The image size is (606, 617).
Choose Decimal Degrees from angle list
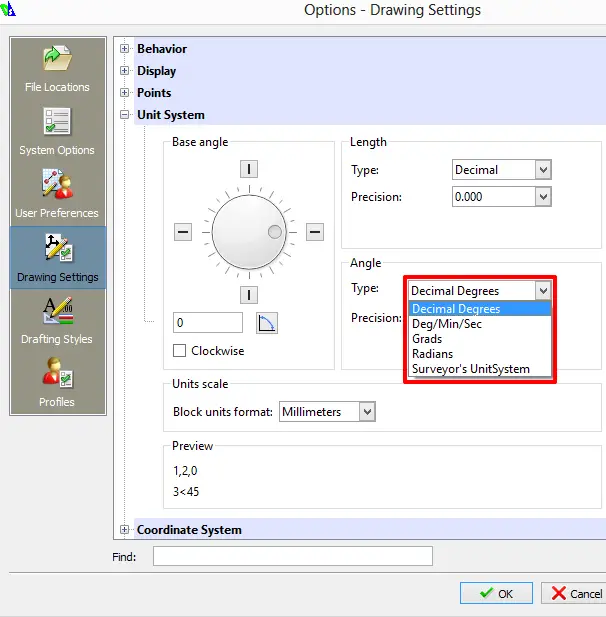[x=480, y=309]
